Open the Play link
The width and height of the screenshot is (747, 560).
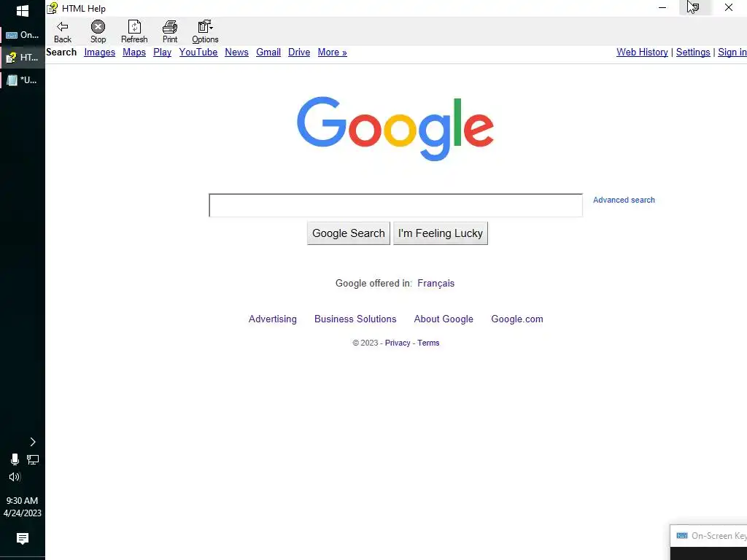[162, 52]
